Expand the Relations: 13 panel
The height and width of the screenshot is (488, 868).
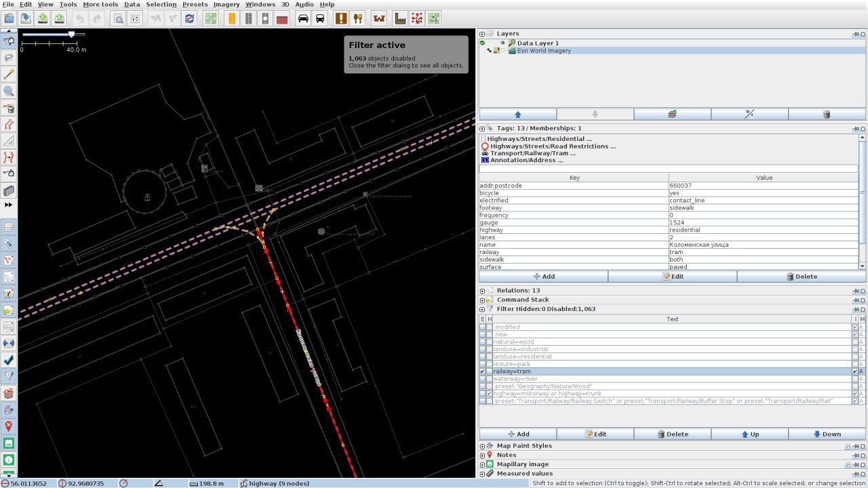coord(482,291)
